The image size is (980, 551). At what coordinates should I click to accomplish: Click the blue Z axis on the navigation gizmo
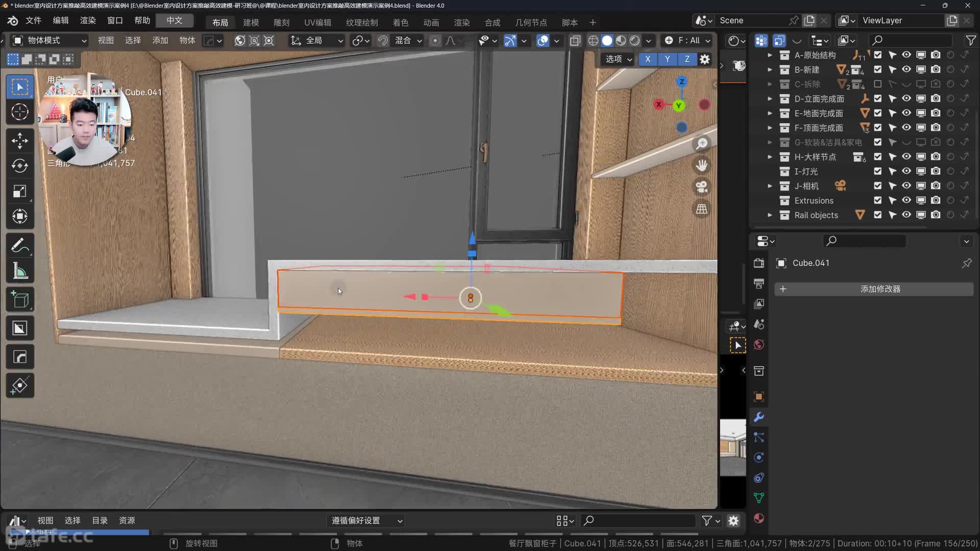[681, 82]
